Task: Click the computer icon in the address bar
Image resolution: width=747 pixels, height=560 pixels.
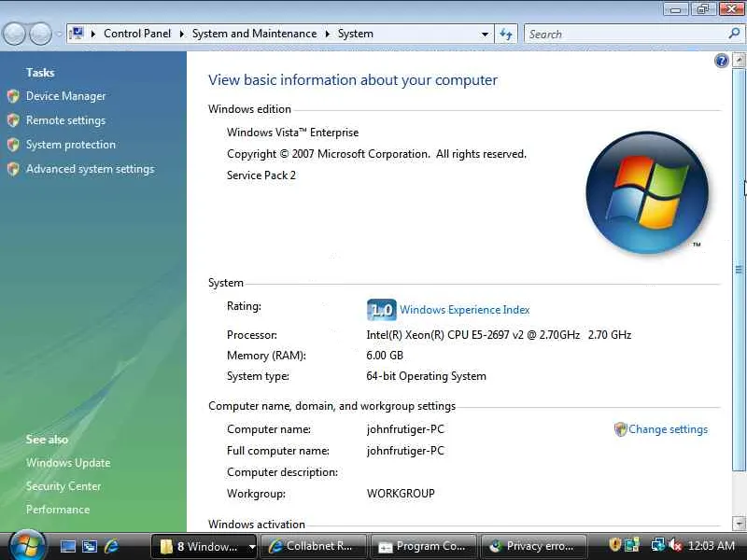Action: [x=77, y=34]
